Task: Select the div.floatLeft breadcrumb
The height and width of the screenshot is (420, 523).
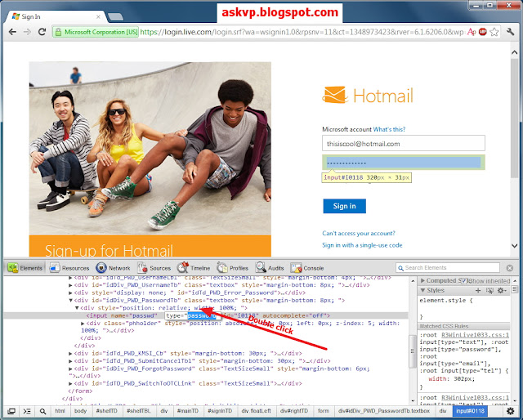Action: coord(256,411)
